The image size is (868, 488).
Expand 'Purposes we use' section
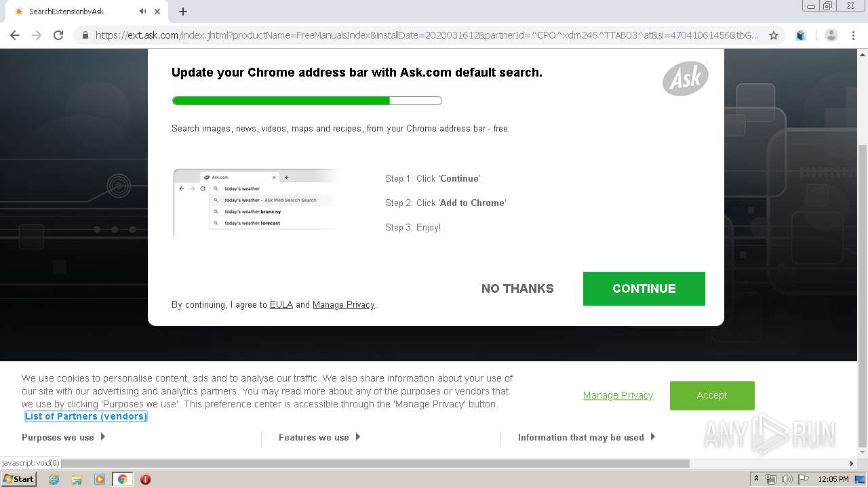pos(64,437)
